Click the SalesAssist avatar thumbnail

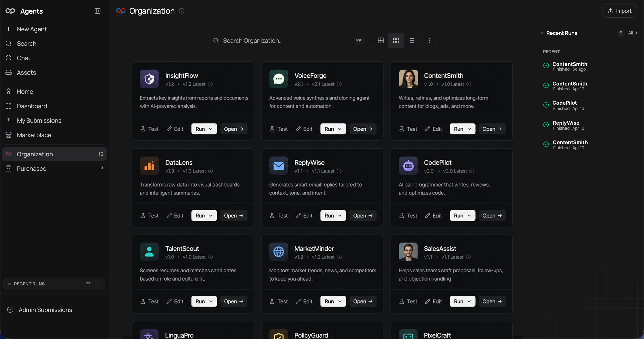point(408,252)
